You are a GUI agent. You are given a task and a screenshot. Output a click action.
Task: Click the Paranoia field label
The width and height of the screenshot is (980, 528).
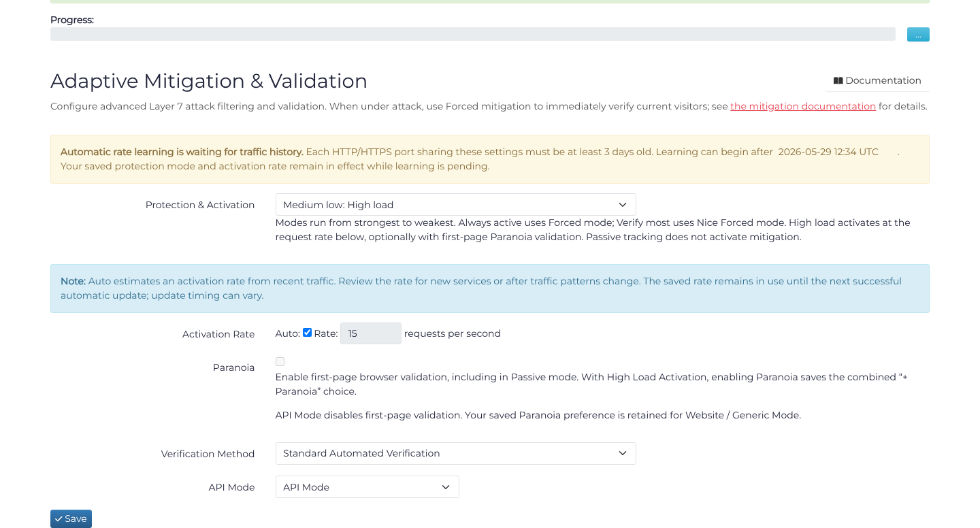click(233, 367)
